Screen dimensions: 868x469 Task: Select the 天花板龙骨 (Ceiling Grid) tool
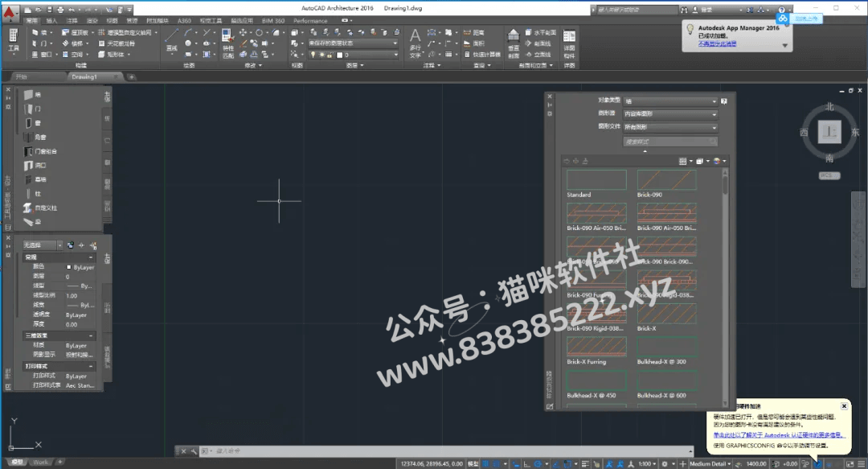(117, 43)
